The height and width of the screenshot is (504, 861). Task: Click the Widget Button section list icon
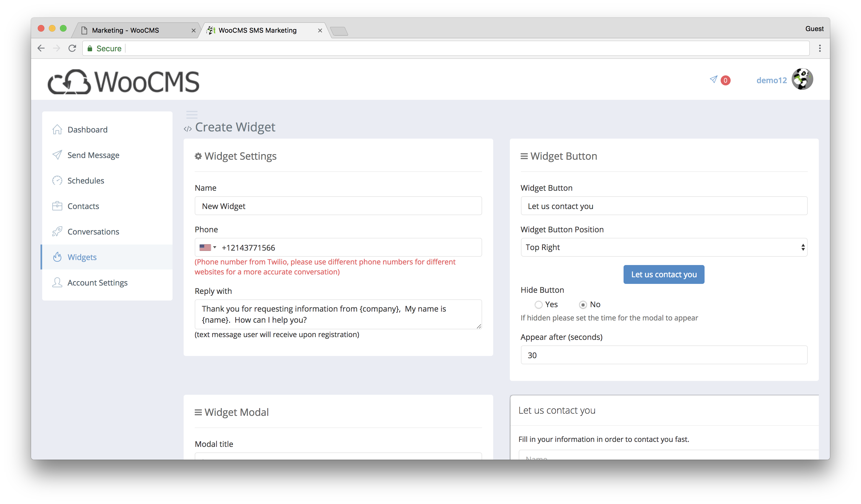tap(524, 156)
